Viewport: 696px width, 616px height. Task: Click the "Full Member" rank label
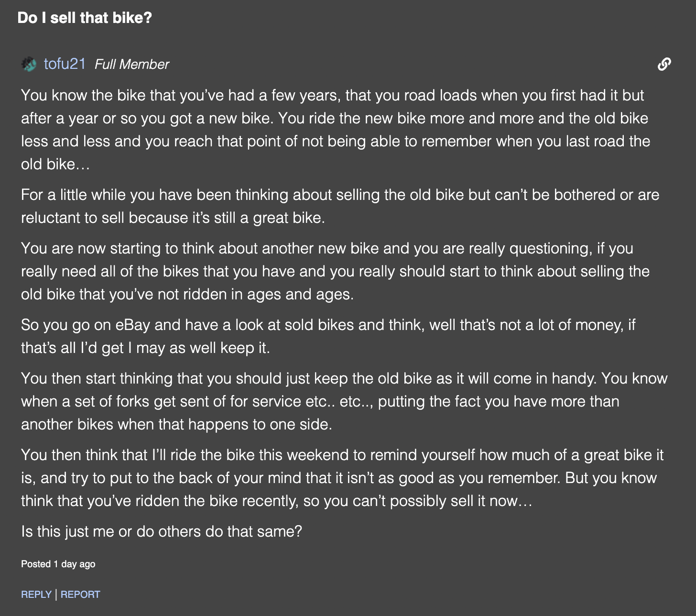click(132, 64)
